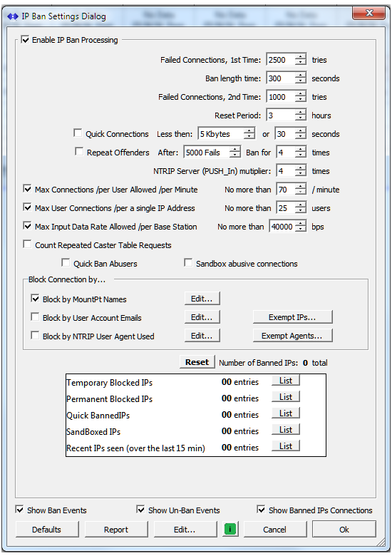
Task: Edit the blocked MountPt Names list
Action: point(202,299)
